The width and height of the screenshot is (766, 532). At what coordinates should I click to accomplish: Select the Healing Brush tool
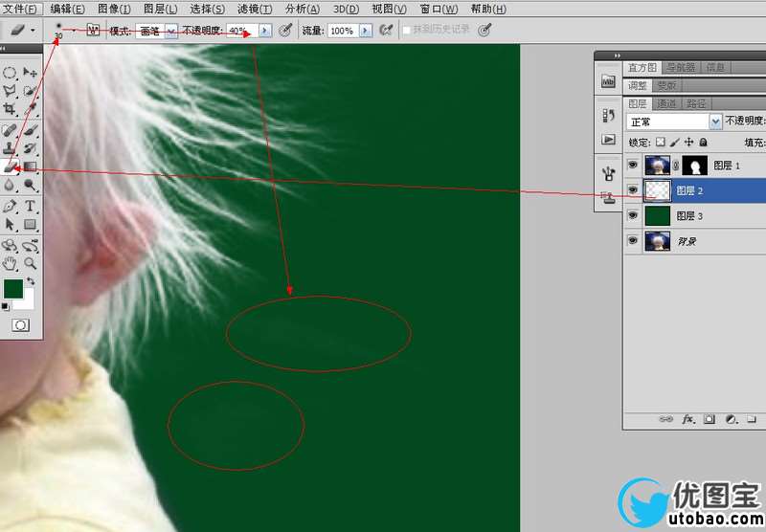[x=10, y=130]
